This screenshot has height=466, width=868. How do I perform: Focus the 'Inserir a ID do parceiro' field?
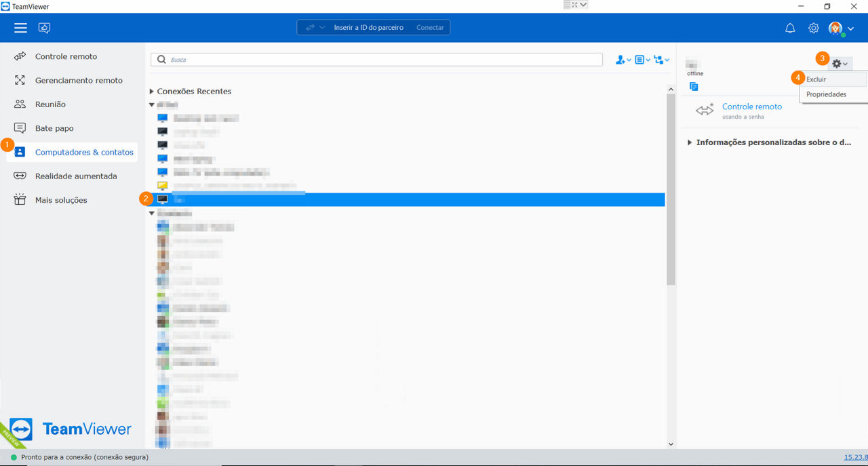click(368, 28)
